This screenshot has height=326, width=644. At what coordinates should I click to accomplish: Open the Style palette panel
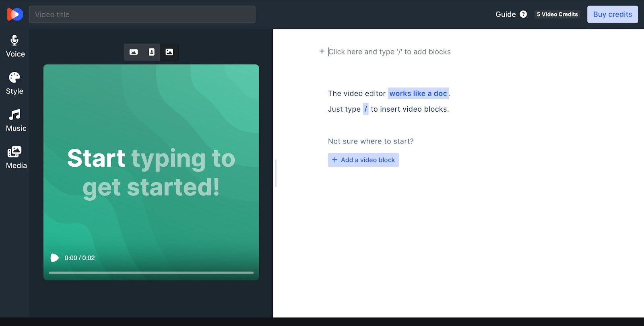tap(14, 83)
